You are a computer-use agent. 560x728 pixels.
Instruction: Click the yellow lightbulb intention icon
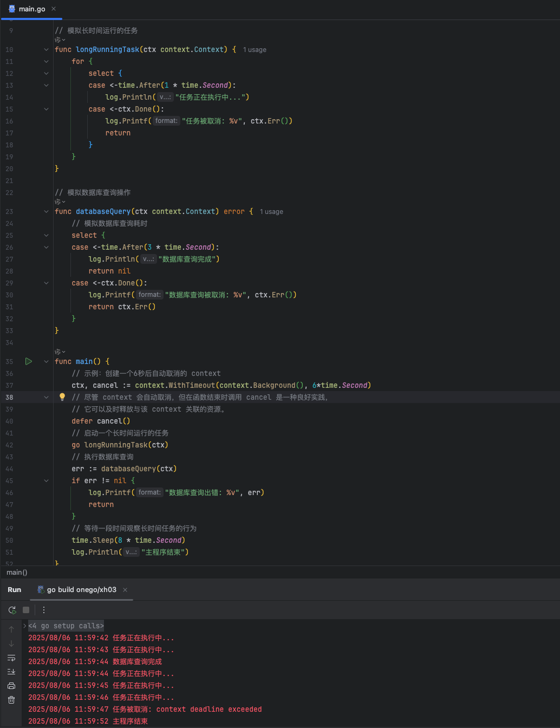62,397
